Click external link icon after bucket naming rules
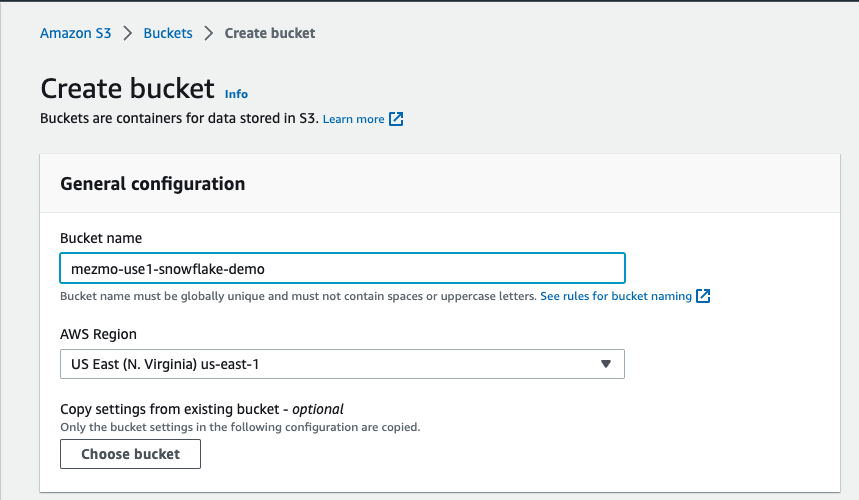859x500 pixels. pyautogui.click(x=703, y=296)
